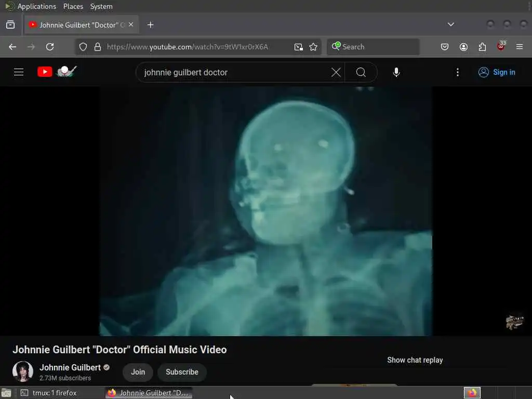The width and height of the screenshot is (532, 399).
Task: Open the Pocket save icon
Action: 445,47
